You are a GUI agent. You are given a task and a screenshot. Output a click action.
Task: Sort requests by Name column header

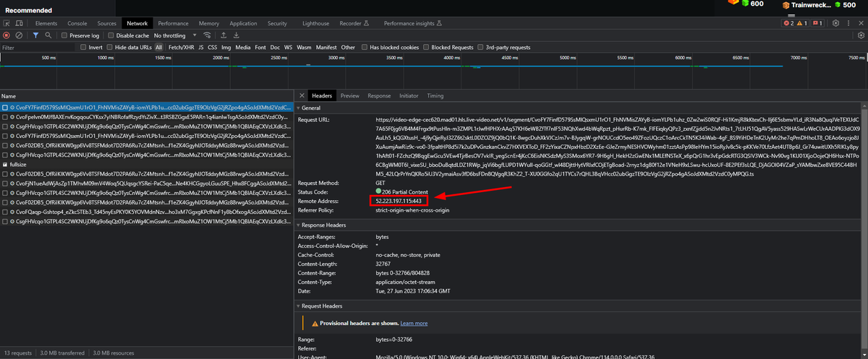[x=146, y=95]
